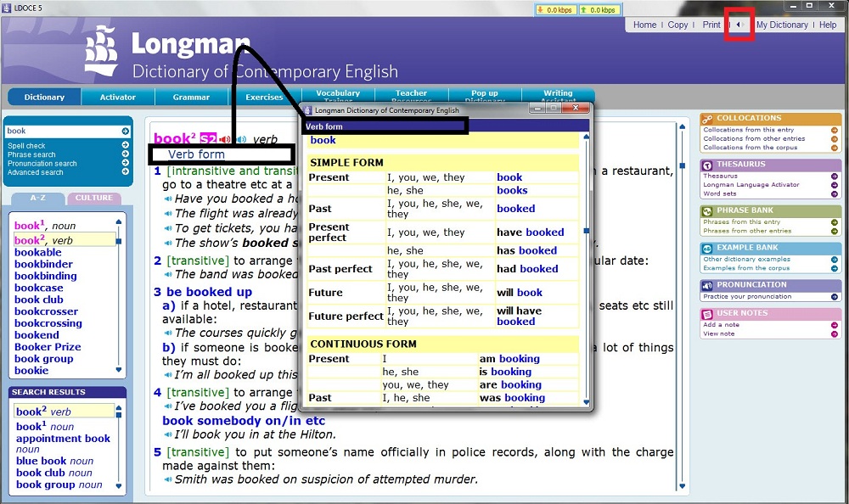849x504 pixels.
Task: Click the search input field containing 'book'
Action: 61,132
